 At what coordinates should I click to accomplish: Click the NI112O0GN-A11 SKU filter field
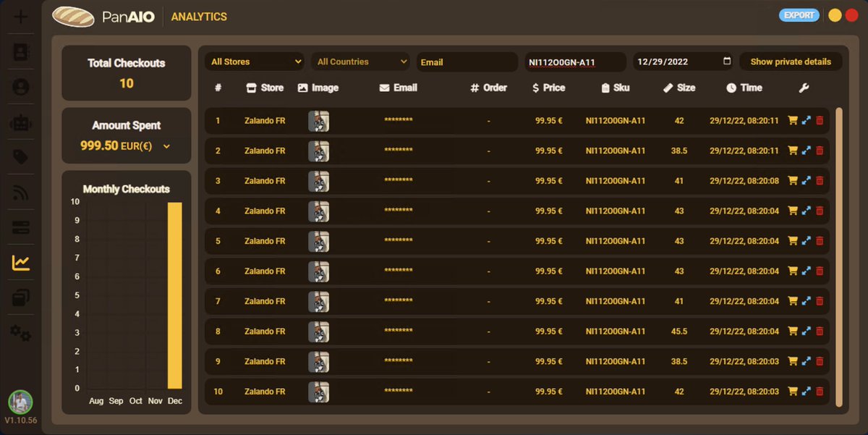click(575, 62)
